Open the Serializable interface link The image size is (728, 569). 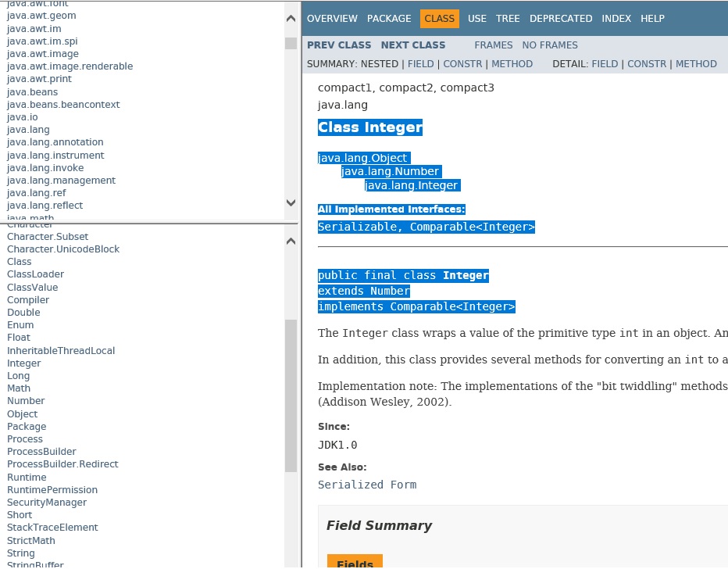click(x=357, y=227)
